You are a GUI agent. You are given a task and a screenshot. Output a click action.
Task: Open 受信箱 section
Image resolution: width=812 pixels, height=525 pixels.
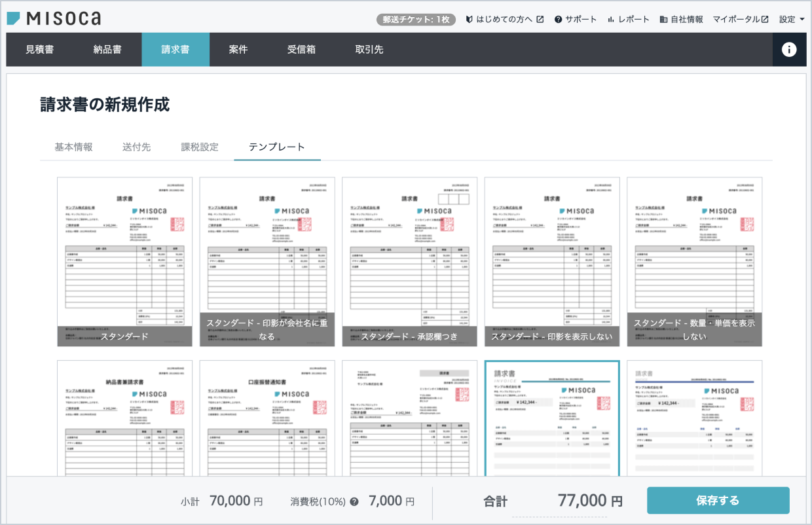click(x=301, y=50)
